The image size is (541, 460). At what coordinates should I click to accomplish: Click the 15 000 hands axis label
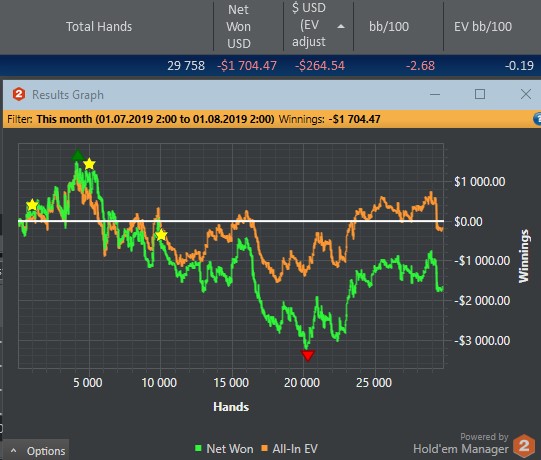pos(231,383)
